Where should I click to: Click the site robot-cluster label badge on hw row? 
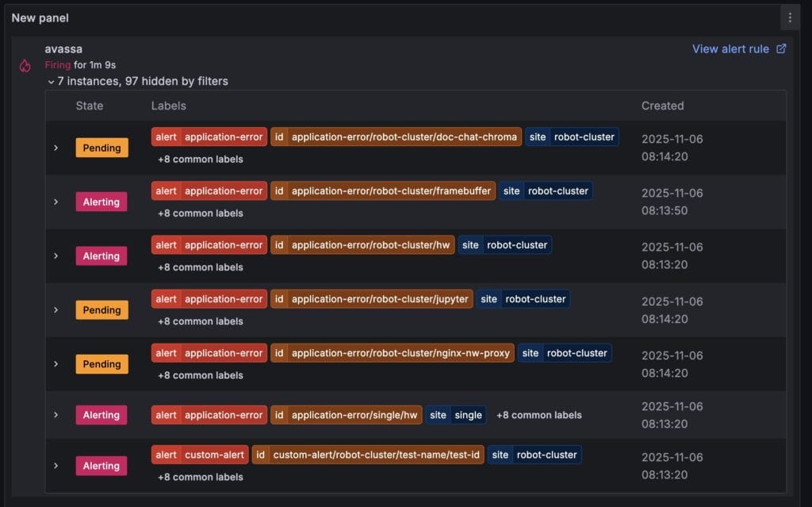(504, 244)
